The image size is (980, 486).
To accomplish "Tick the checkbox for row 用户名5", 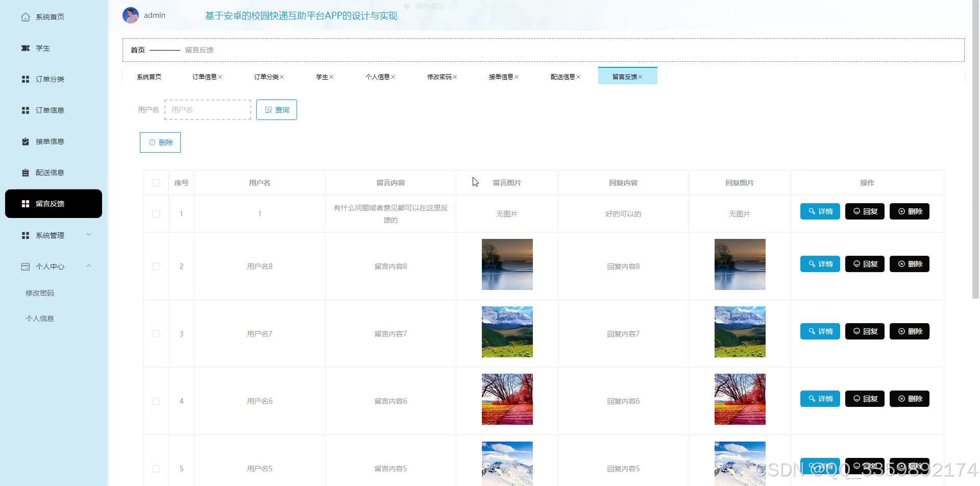I will (156, 469).
